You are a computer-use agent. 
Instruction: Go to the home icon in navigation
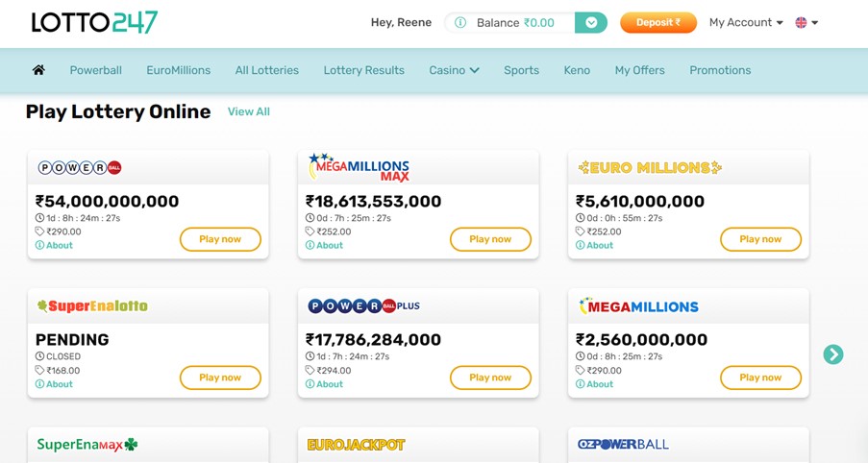pyautogui.click(x=38, y=70)
